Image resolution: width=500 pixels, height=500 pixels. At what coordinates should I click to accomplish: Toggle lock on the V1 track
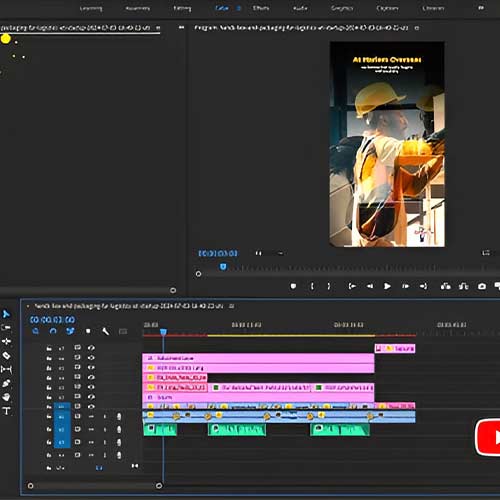click(49, 407)
